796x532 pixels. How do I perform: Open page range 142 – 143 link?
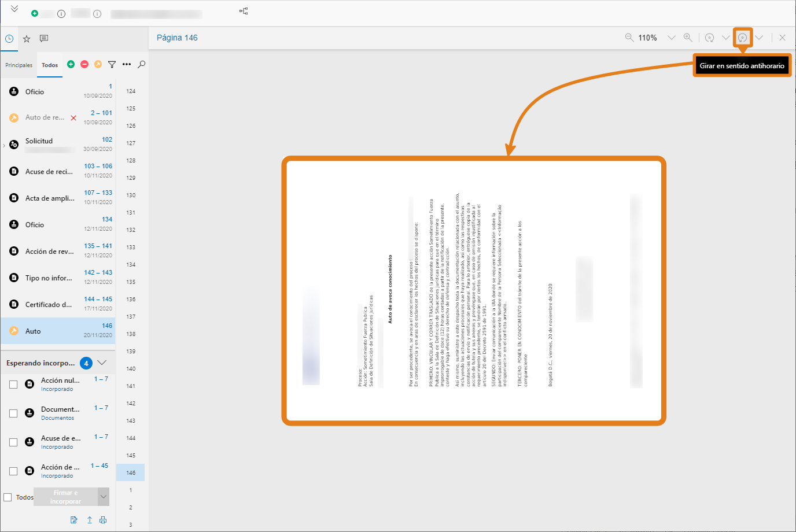[98, 272]
